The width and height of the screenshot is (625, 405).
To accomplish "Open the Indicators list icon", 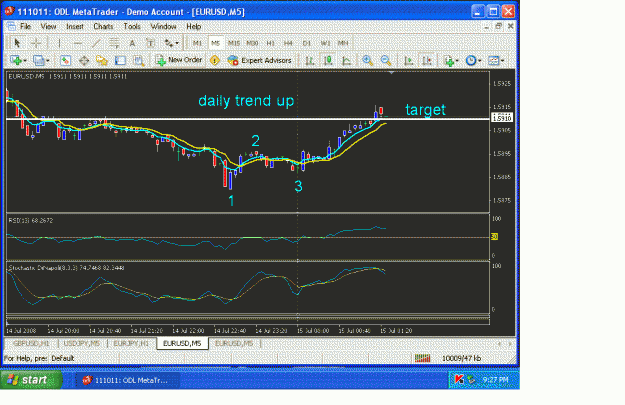I will pos(449,61).
